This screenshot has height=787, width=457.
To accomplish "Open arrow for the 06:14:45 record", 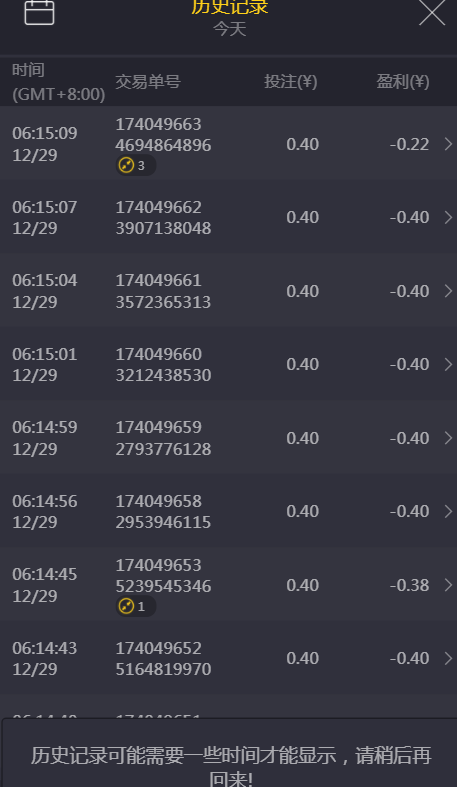I will [x=448, y=585].
